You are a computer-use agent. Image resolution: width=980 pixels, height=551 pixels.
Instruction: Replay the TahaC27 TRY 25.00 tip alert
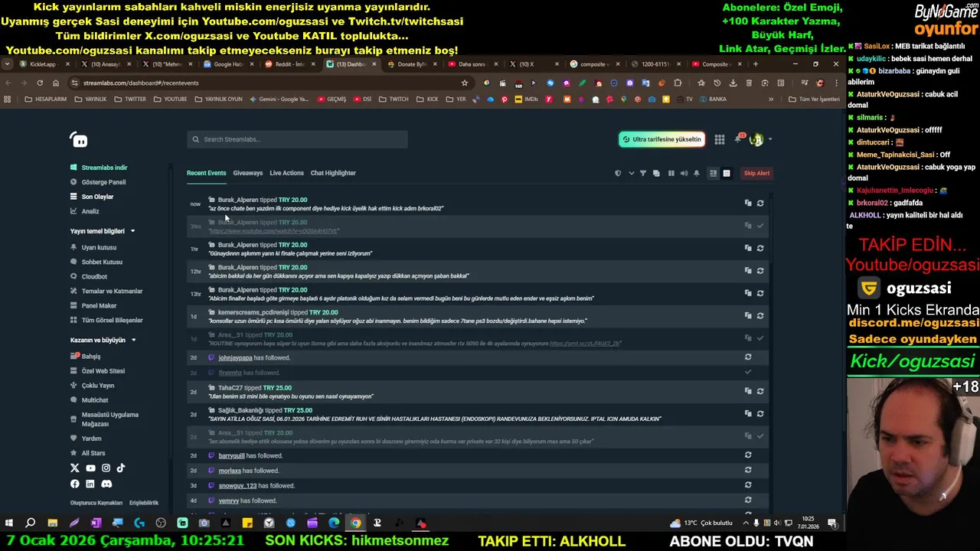coord(760,391)
